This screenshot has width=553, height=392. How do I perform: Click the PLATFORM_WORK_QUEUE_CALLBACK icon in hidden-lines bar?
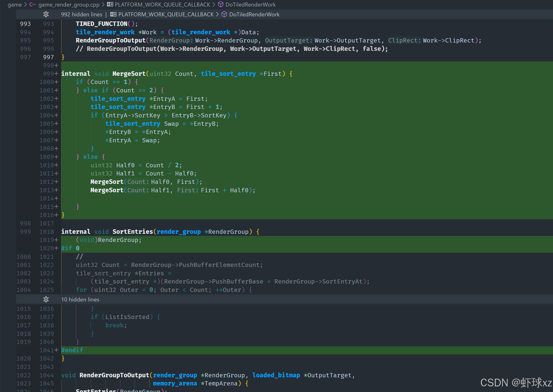point(113,14)
